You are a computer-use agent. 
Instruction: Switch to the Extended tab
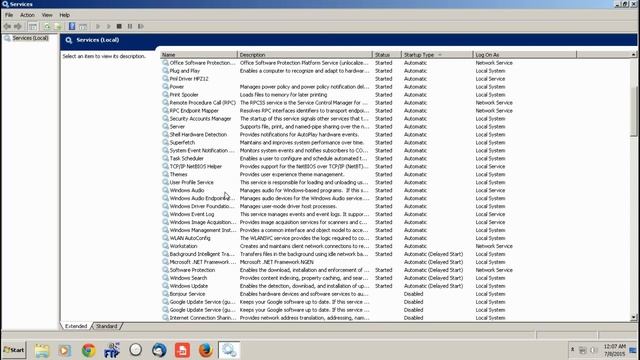click(76, 326)
